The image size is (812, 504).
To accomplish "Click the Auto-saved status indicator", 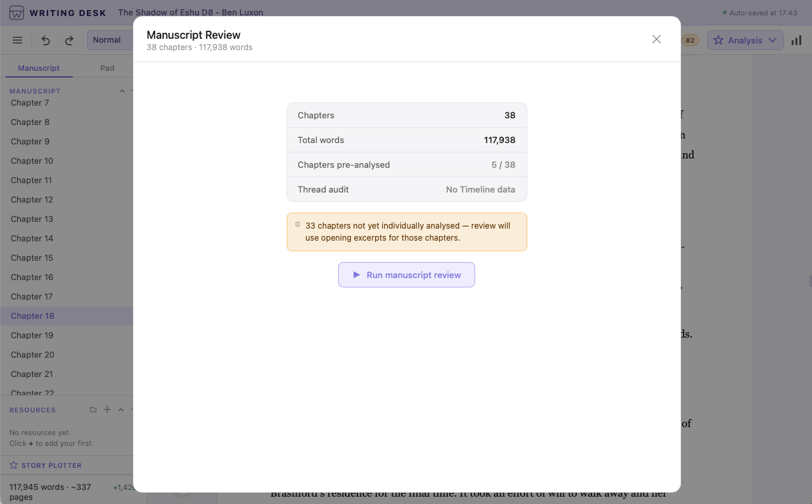I will click(760, 13).
